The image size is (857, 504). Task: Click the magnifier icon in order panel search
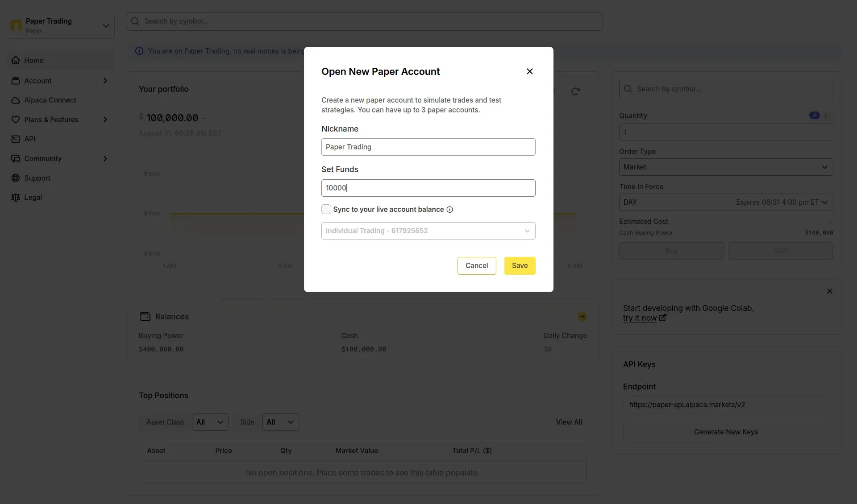coord(628,89)
